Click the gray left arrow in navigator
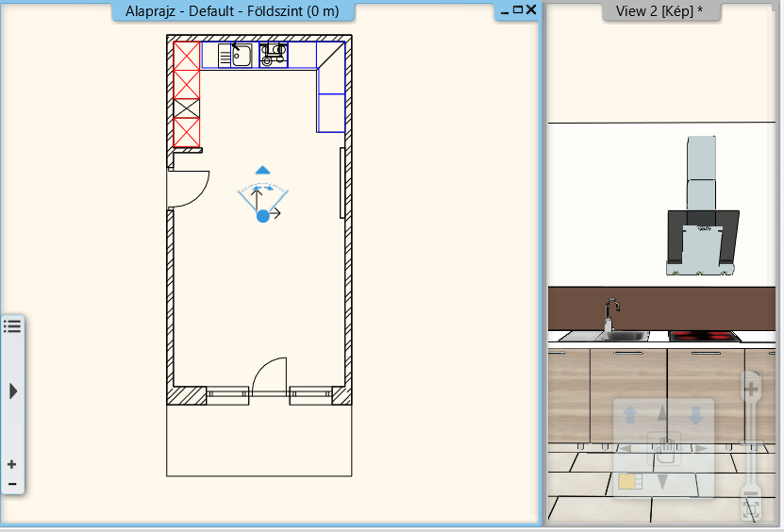 click(625, 448)
